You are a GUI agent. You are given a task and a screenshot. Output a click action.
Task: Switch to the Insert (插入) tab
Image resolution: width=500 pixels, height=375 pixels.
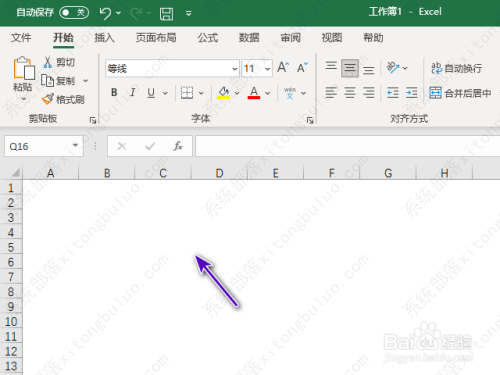104,38
